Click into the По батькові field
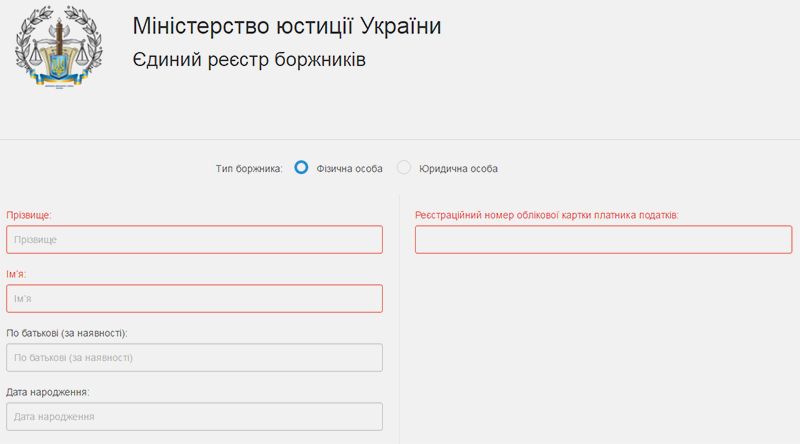This screenshot has width=800, height=444. (194, 358)
